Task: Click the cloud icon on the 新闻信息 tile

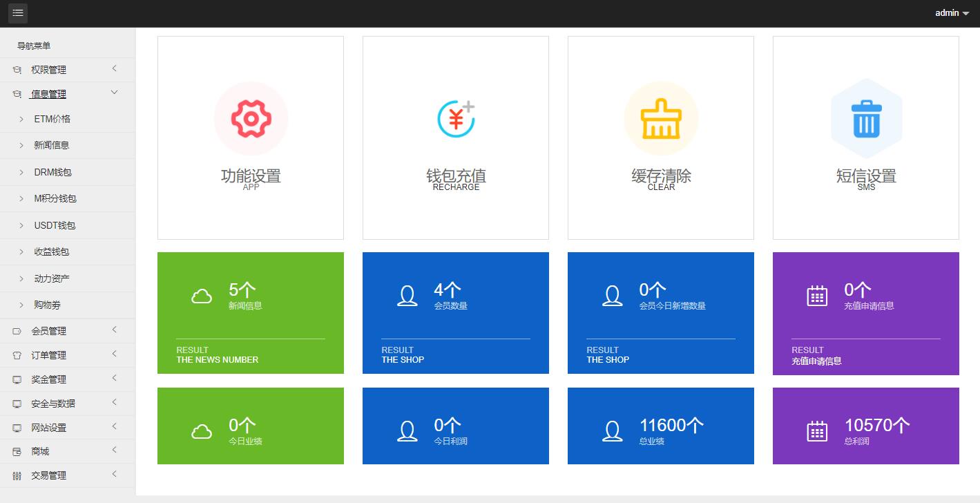Action: [201, 296]
